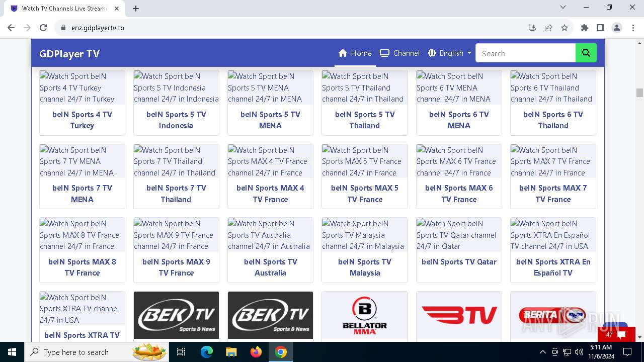
Task: Open beIN Sports MAX 6 TV France
Action: pyautogui.click(x=459, y=194)
